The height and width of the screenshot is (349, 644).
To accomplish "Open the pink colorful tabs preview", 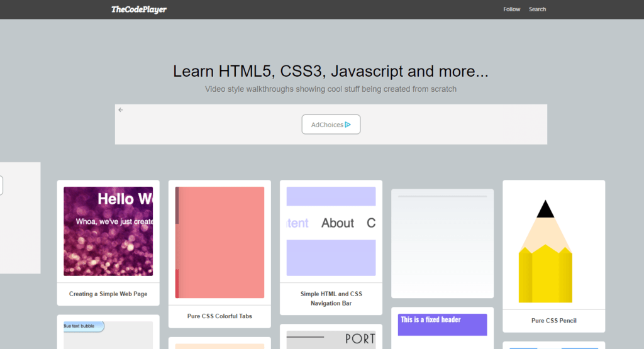I will [x=219, y=242].
